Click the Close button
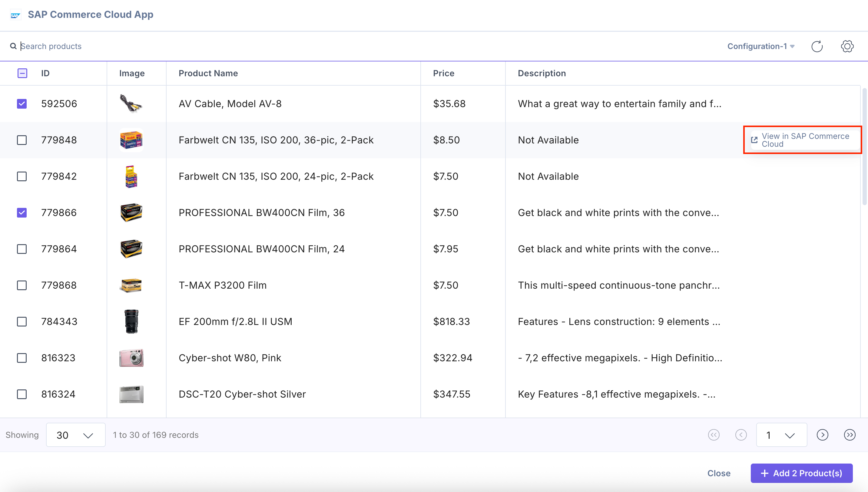The height and width of the screenshot is (492, 868). 719,473
